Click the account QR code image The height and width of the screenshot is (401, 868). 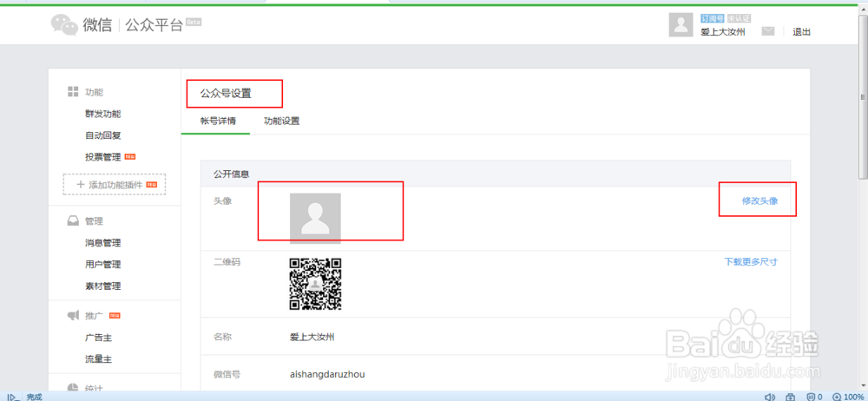pos(315,284)
